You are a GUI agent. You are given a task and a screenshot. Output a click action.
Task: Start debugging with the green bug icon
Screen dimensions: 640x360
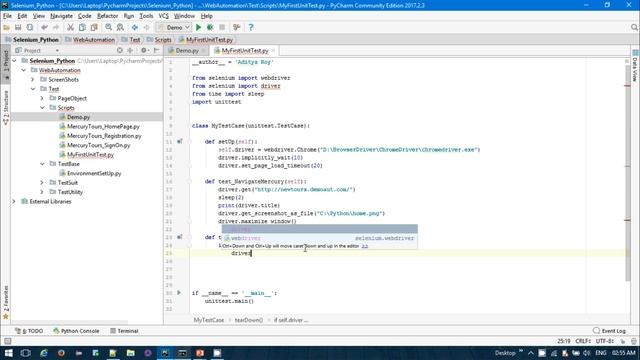coord(210,27)
